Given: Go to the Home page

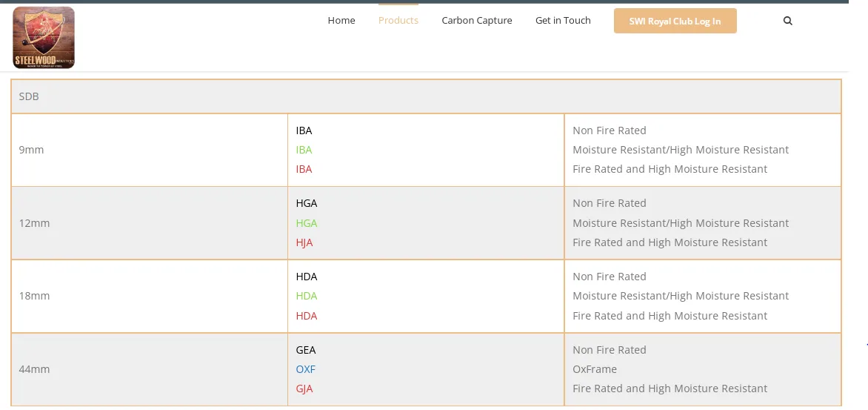Looking at the screenshot, I should coord(341,21).
